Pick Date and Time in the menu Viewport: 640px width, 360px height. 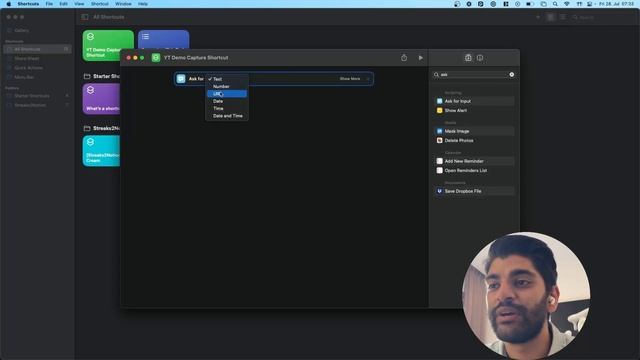coord(227,116)
